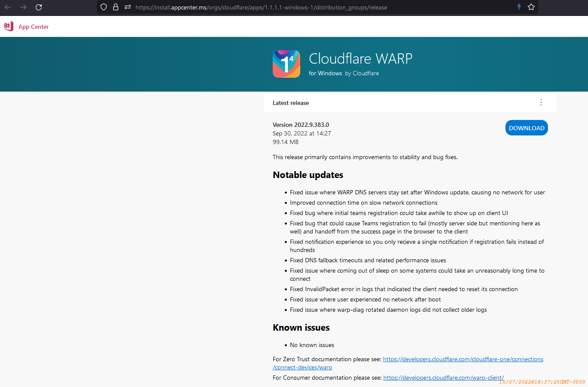
Task: Select the Cloudflare WARP app thumbnail image
Action: (x=286, y=64)
